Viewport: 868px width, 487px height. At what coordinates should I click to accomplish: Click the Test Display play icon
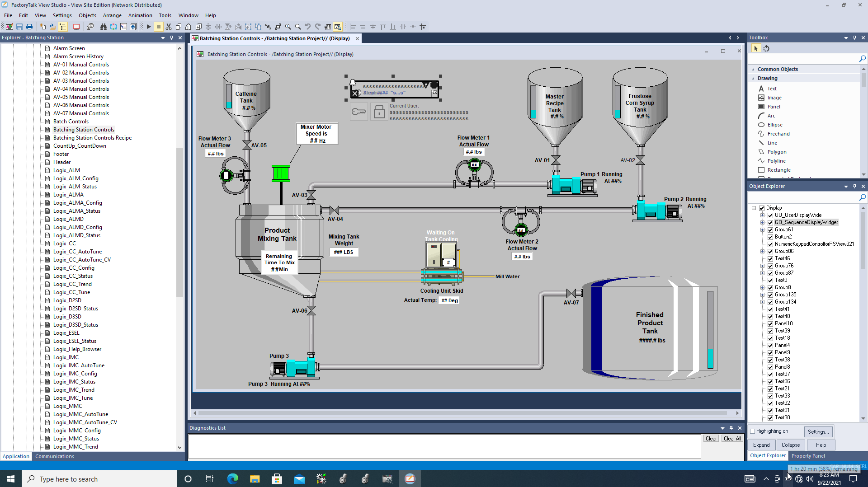coord(149,27)
